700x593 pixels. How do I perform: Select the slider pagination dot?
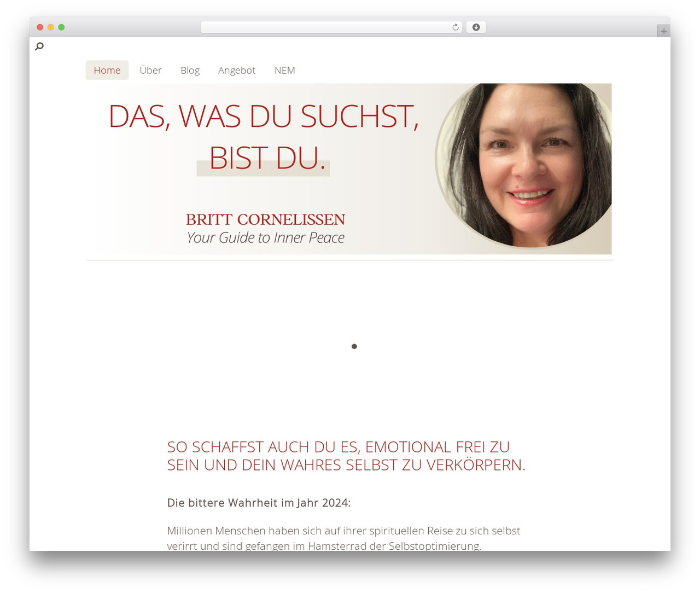354,346
